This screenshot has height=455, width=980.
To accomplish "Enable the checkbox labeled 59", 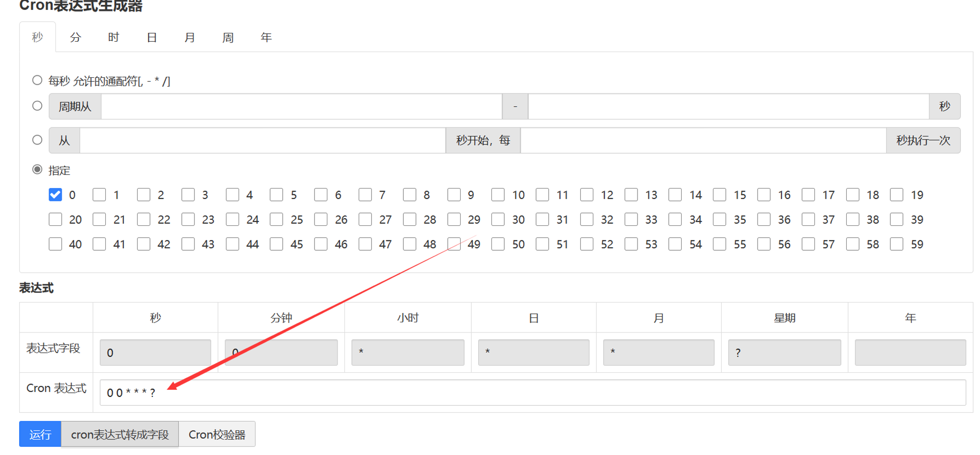I will (x=897, y=244).
